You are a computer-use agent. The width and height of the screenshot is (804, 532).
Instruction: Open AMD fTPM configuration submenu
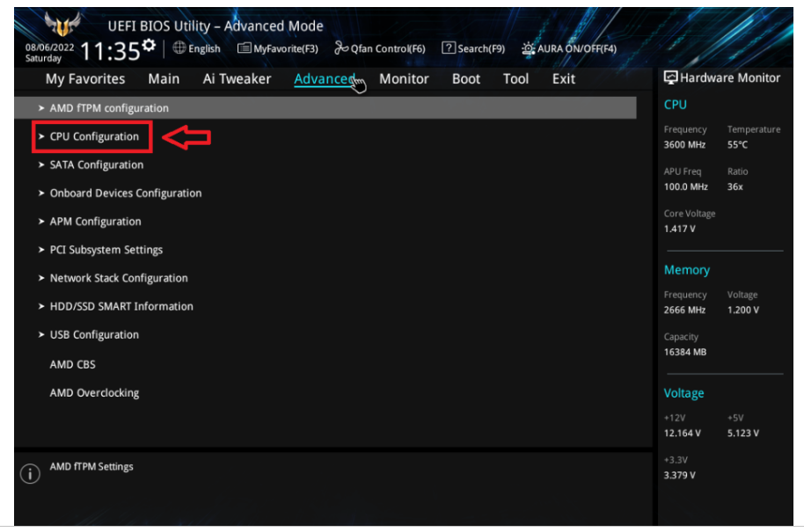coord(325,108)
